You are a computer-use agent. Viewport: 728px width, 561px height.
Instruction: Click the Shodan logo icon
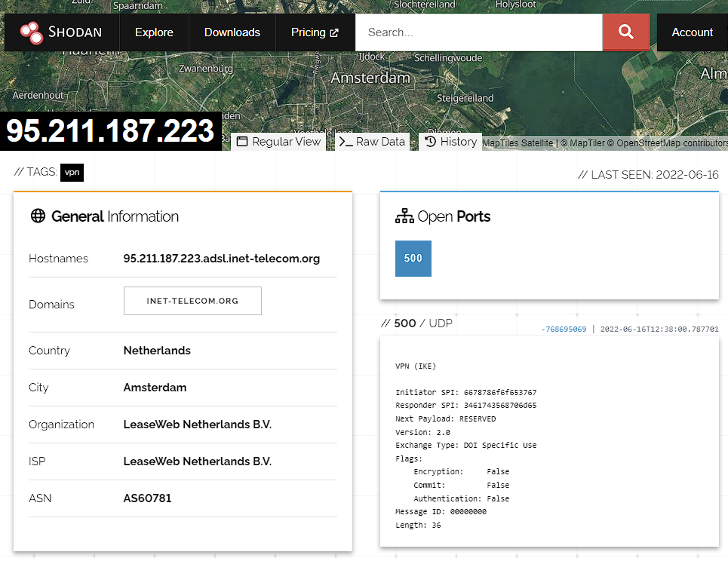(32, 32)
